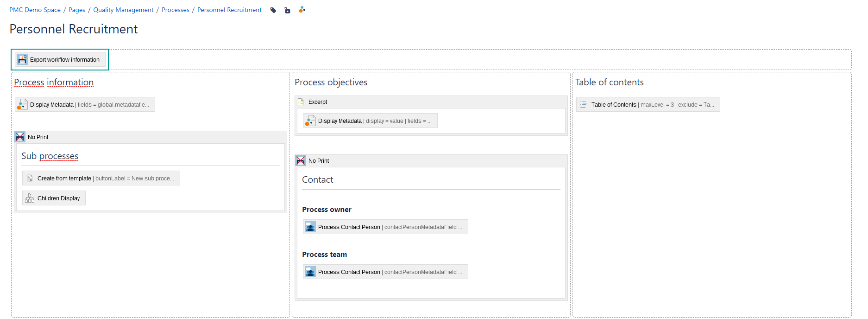
Task: Go to Pages breadcrumb link
Action: pyautogui.click(x=77, y=10)
